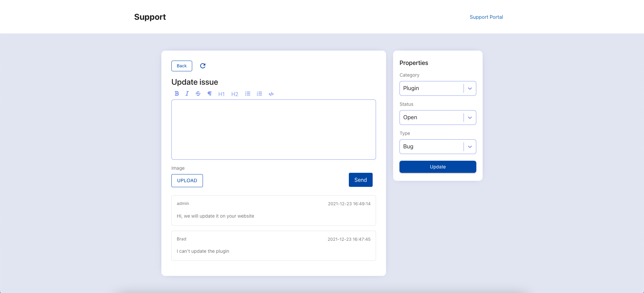Viewport: 644px width, 293px height.
Task: Click the 'Image' label above upload
Action: coord(178,168)
